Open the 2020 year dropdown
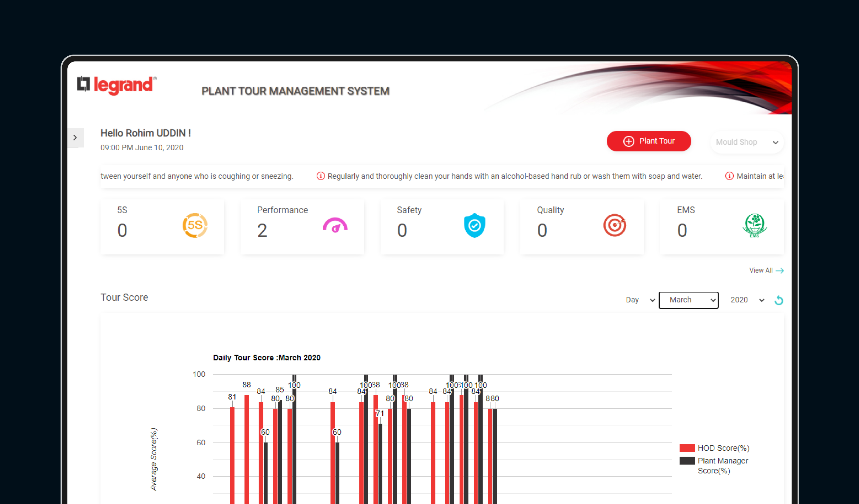This screenshot has height=504, width=859. pyautogui.click(x=747, y=300)
